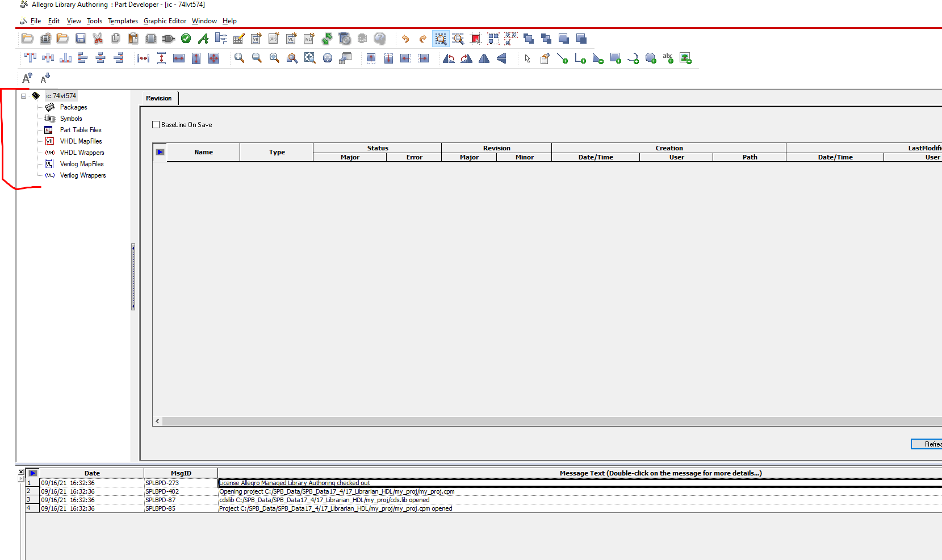Open the Help menu
The image size is (942, 560).
229,21
